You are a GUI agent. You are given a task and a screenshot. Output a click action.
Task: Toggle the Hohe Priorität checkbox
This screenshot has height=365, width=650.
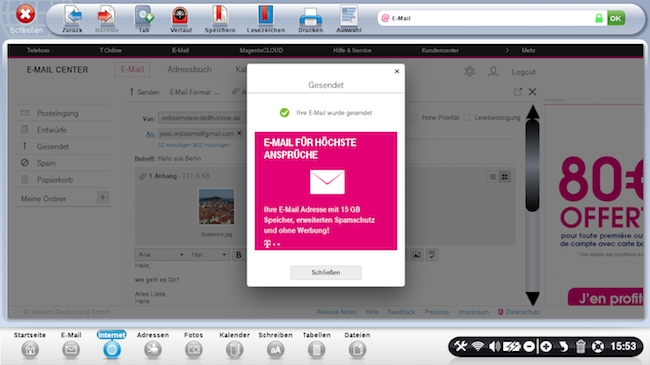coord(414,118)
